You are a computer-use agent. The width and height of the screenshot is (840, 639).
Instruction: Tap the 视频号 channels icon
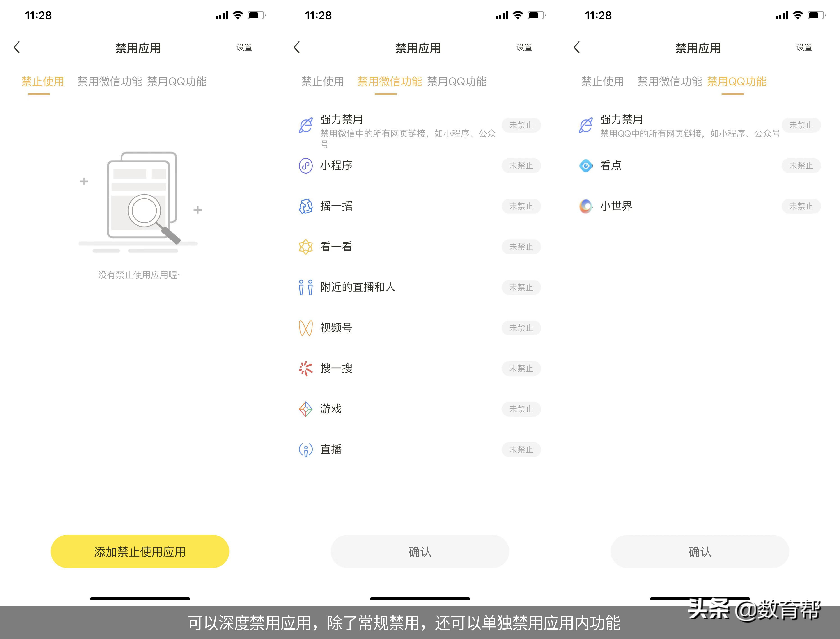click(x=305, y=328)
